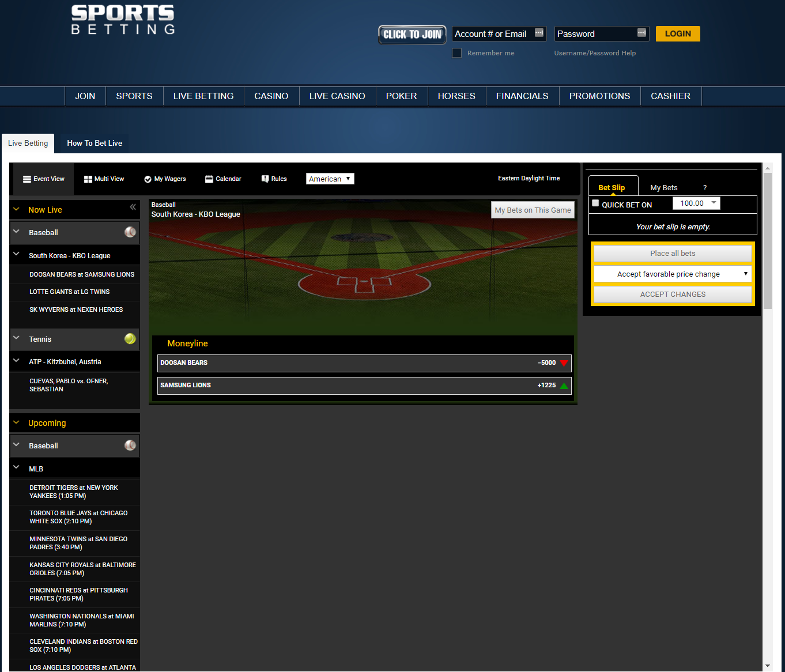785x672 pixels.
Task: Click red down arrow on Doosan Bears odds
Action: pyautogui.click(x=564, y=363)
